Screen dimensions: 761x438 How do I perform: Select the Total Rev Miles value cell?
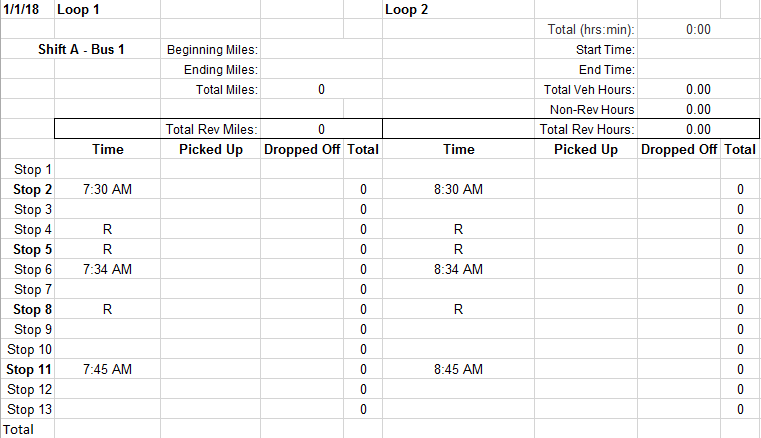click(x=321, y=130)
